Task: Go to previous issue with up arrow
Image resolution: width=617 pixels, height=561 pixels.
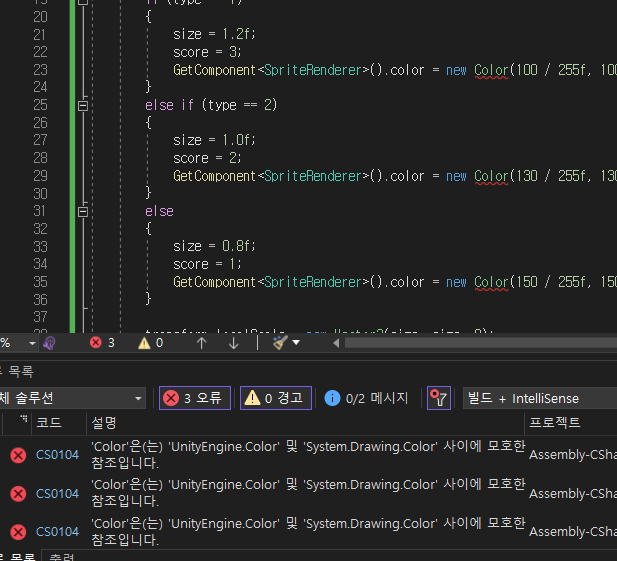Action: click(x=201, y=343)
